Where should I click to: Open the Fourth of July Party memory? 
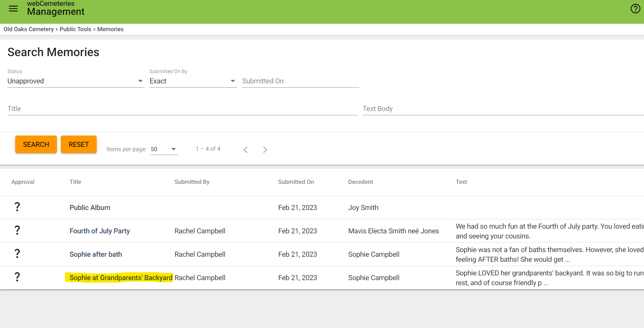pos(100,231)
